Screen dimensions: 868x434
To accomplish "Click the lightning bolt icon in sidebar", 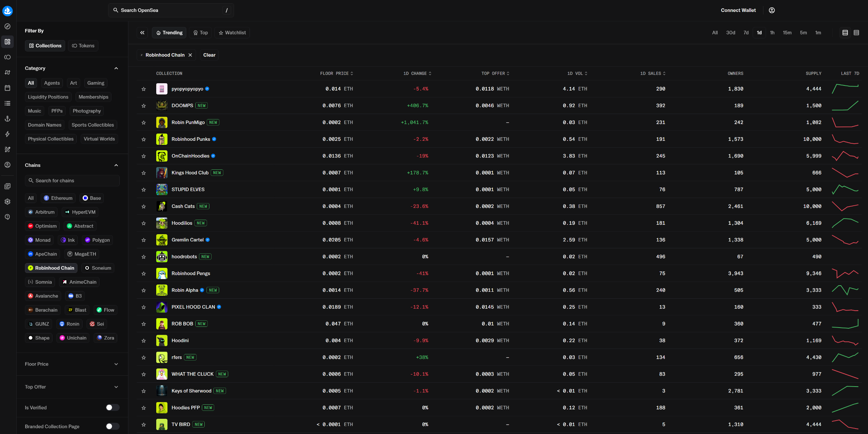I will pyautogui.click(x=8, y=134).
